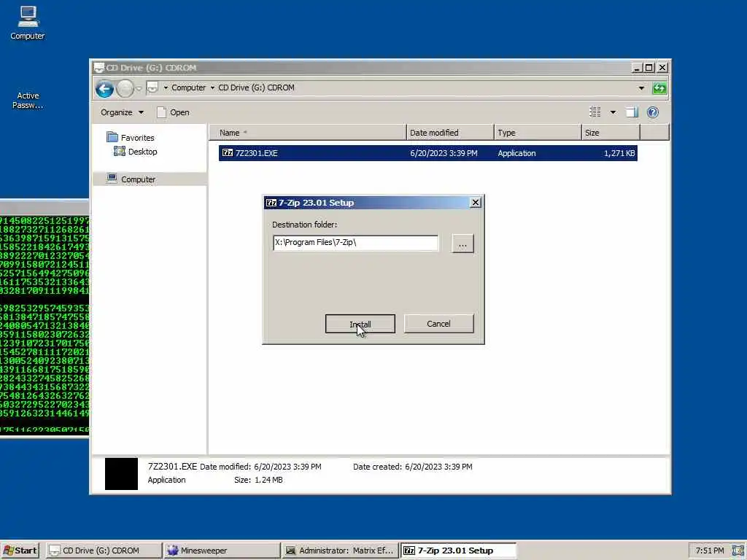This screenshot has width=747, height=560.
Task: Go back with the Explorer back arrow
Action: [x=105, y=88]
